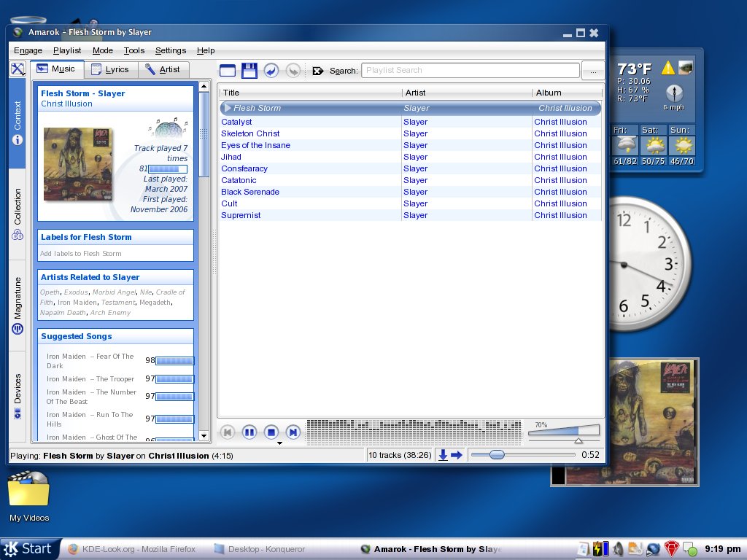Click the redo playlist arrow icon
The height and width of the screenshot is (560, 747).
pyautogui.click(x=293, y=71)
